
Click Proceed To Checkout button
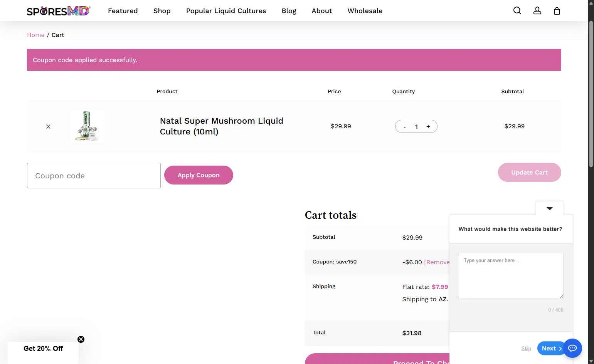point(377,359)
